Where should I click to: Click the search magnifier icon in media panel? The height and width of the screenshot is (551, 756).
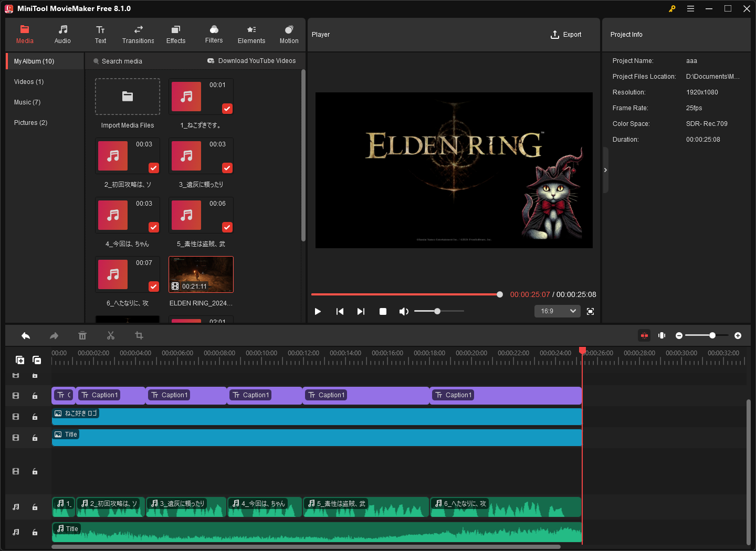[96, 61]
